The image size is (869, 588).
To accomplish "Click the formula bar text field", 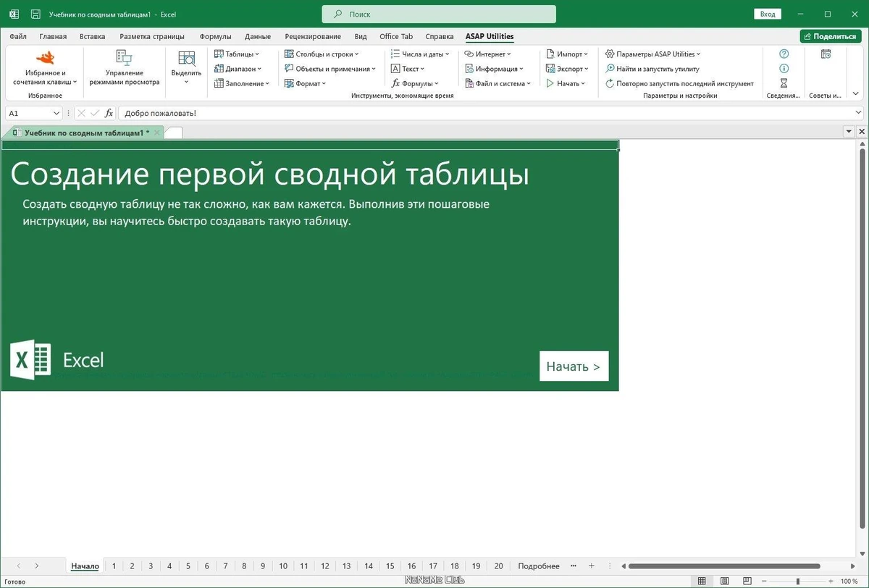I will 487,113.
